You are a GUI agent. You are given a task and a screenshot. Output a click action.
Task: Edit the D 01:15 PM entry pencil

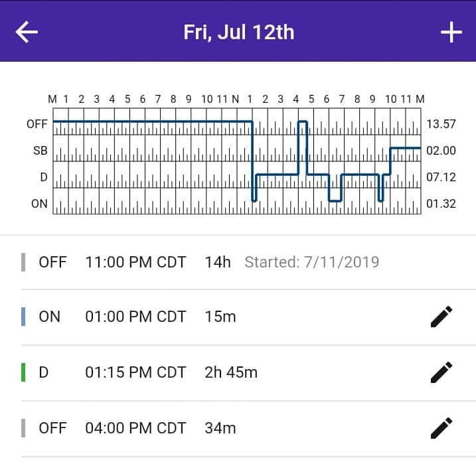(x=441, y=372)
